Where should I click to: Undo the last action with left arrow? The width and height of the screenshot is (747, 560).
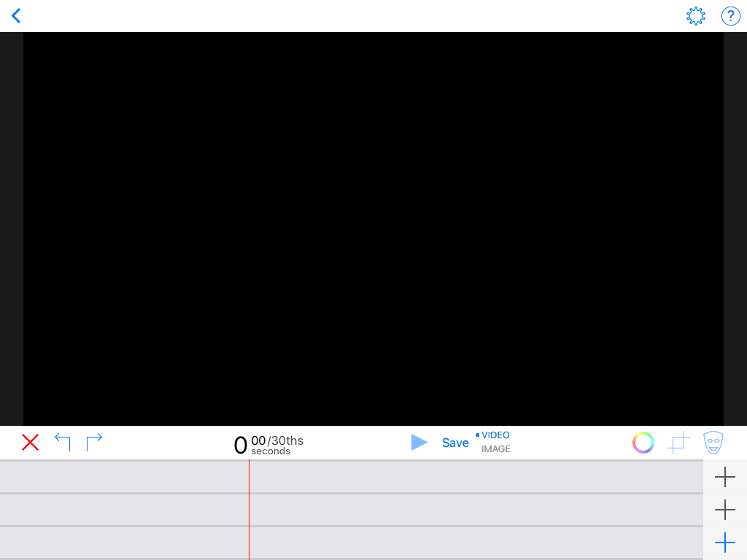[x=63, y=442]
